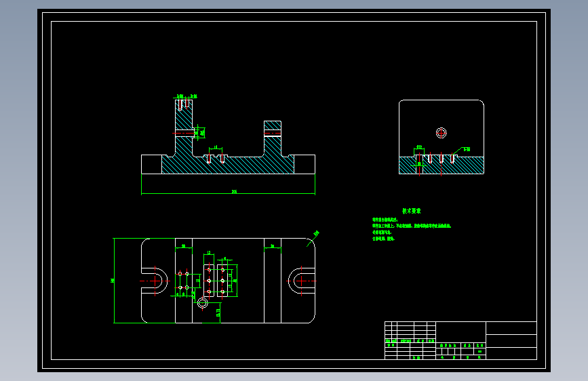Pick the corner radius leader at plan view corner
This screenshot has width=588, height=381.
point(313,238)
